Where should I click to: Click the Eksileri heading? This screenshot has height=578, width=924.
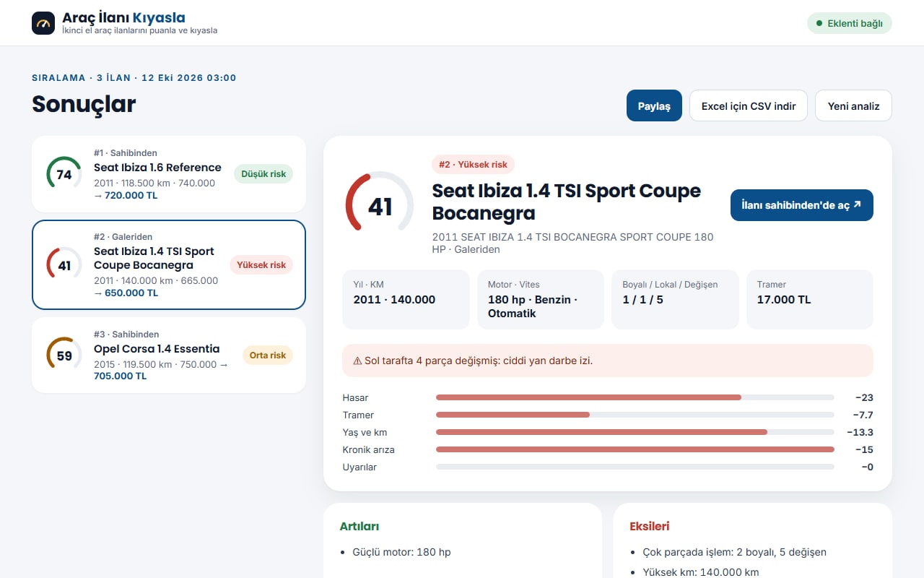pos(650,527)
